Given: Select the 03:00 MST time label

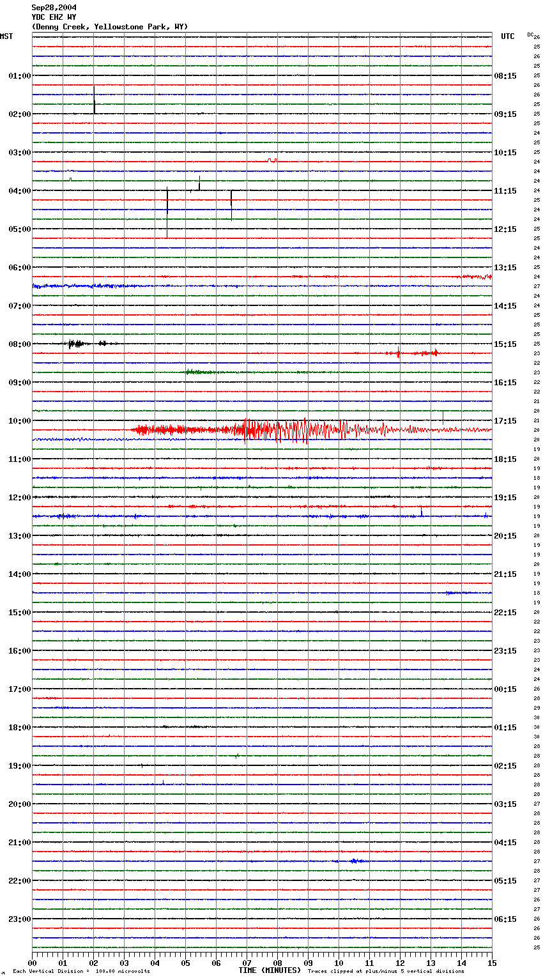Looking at the screenshot, I should (20, 153).
